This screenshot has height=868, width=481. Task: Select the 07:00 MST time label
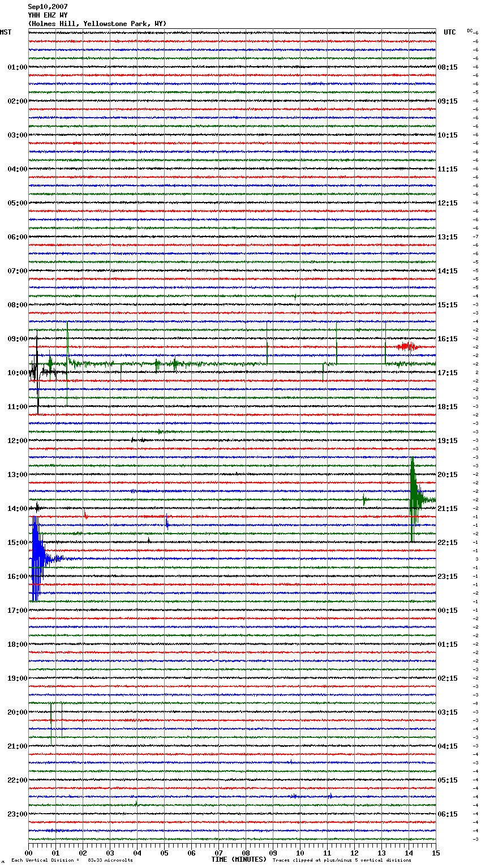point(17,271)
